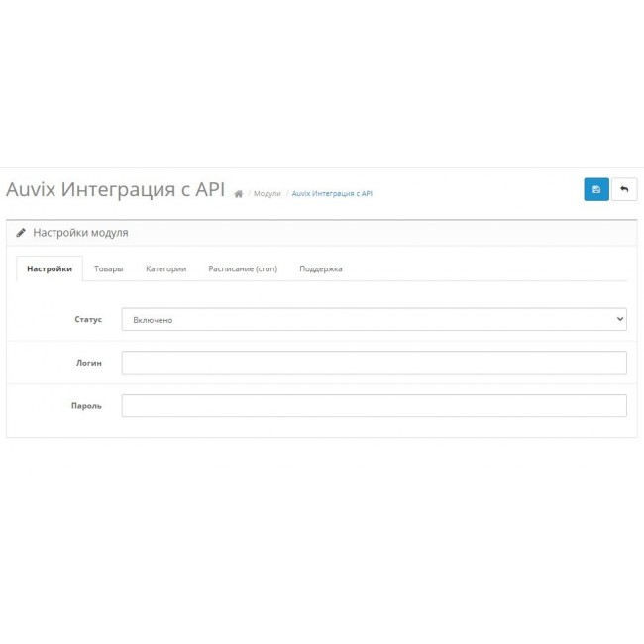Click the back arrow icon button
This screenshot has height=644, width=644.
click(624, 189)
